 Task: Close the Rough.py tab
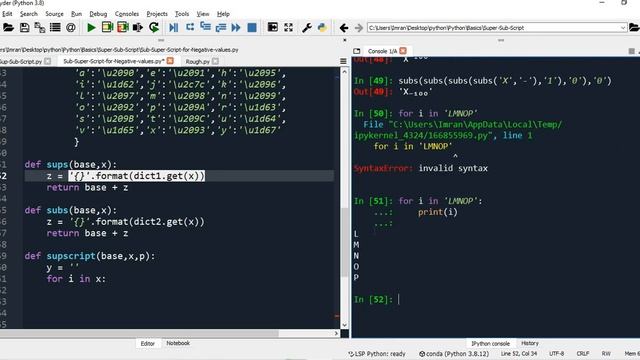point(216,61)
